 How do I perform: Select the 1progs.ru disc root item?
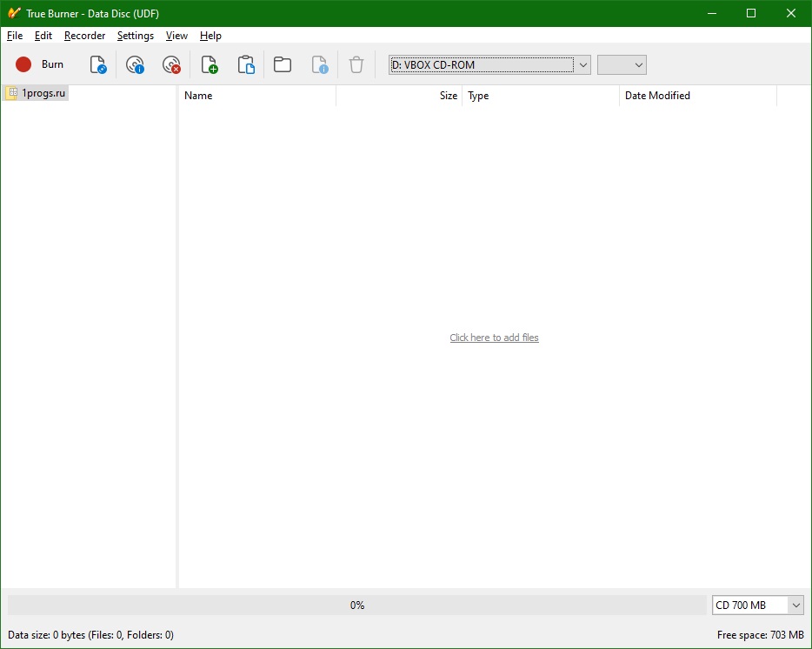click(x=43, y=93)
